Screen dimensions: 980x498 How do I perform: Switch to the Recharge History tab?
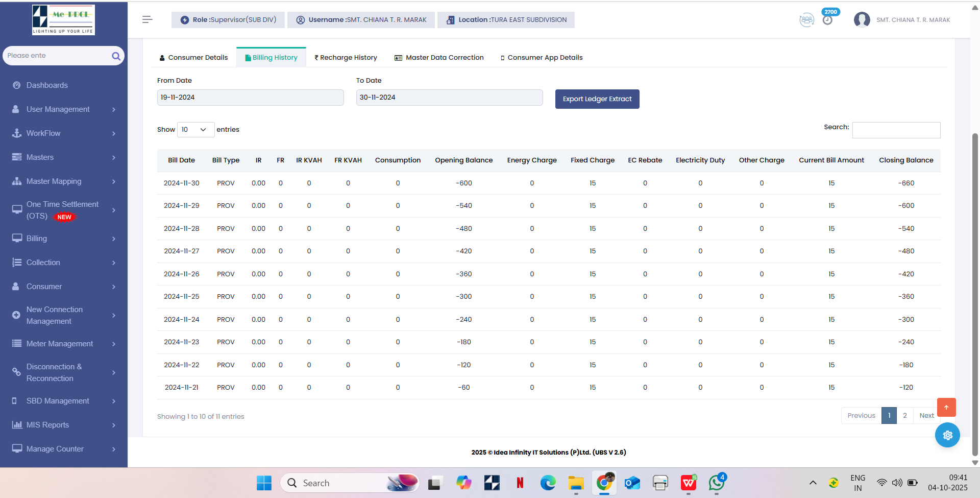(x=346, y=58)
